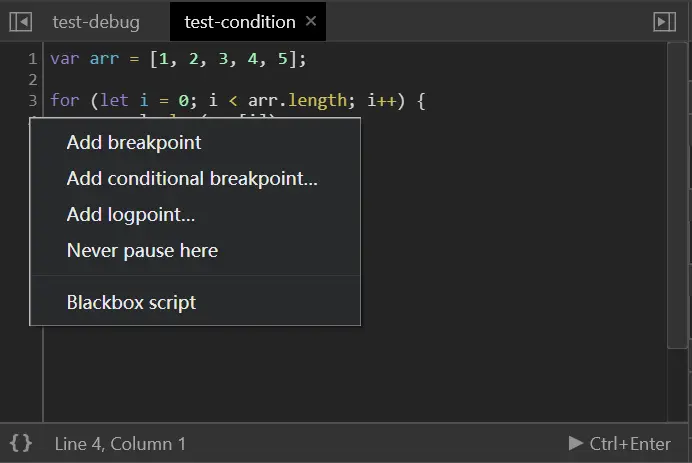Toggle the debugger sidebar icon
The width and height of the screenshot is (692, 463).
click(664, 21)
